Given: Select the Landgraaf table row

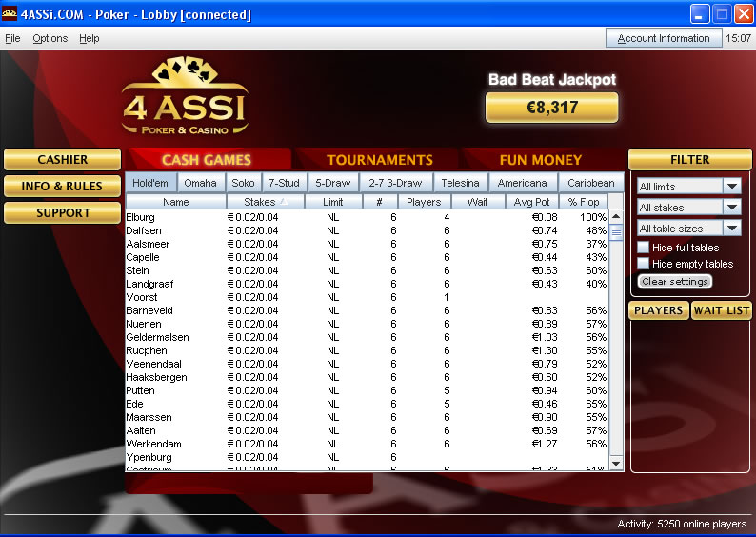Looking at the screenshot, I should tap(367, 284).
